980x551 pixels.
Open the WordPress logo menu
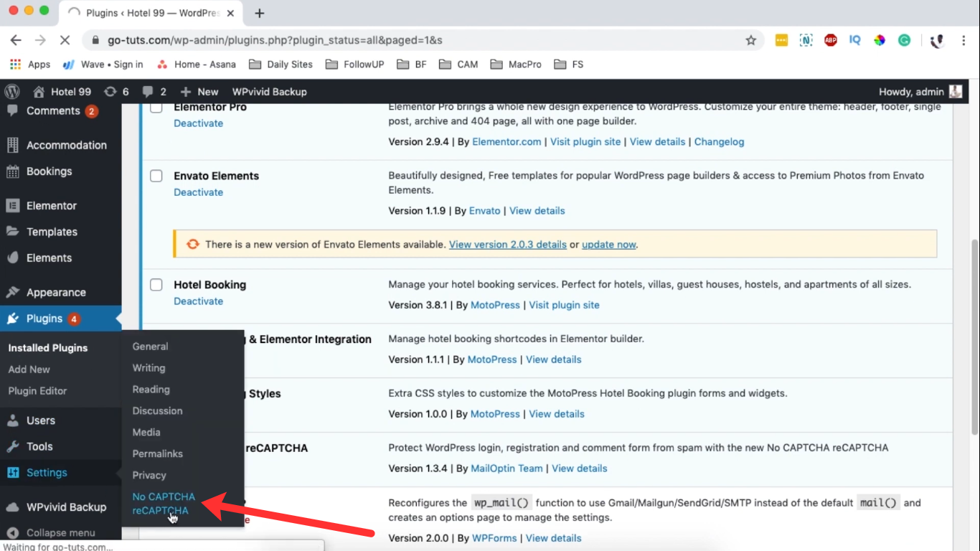(x=12, y=91)
